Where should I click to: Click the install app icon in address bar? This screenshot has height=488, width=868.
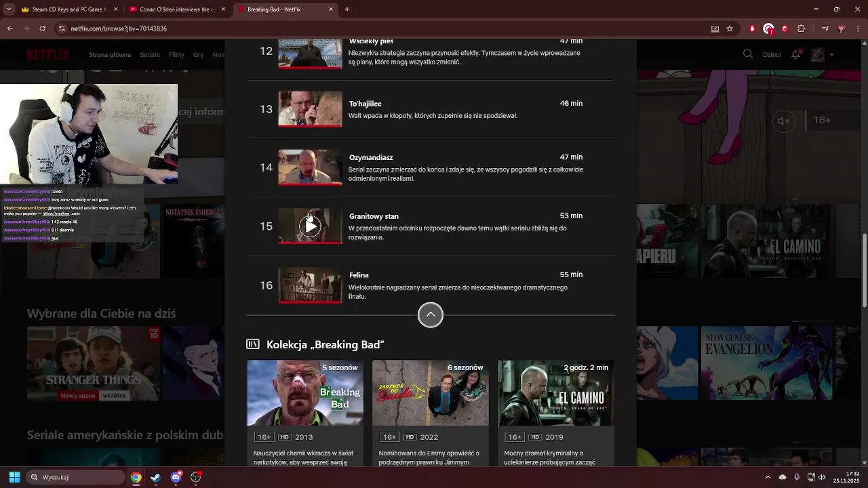(715, 28)
